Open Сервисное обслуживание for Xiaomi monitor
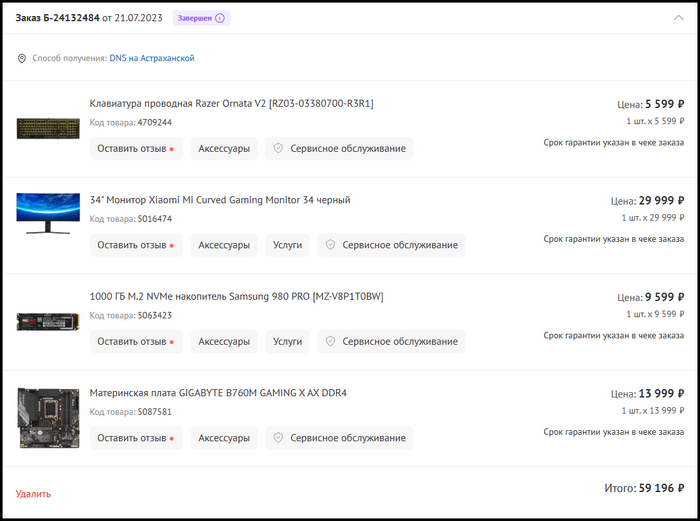This screenshot has height=521, width=700. tap(392, 245)
